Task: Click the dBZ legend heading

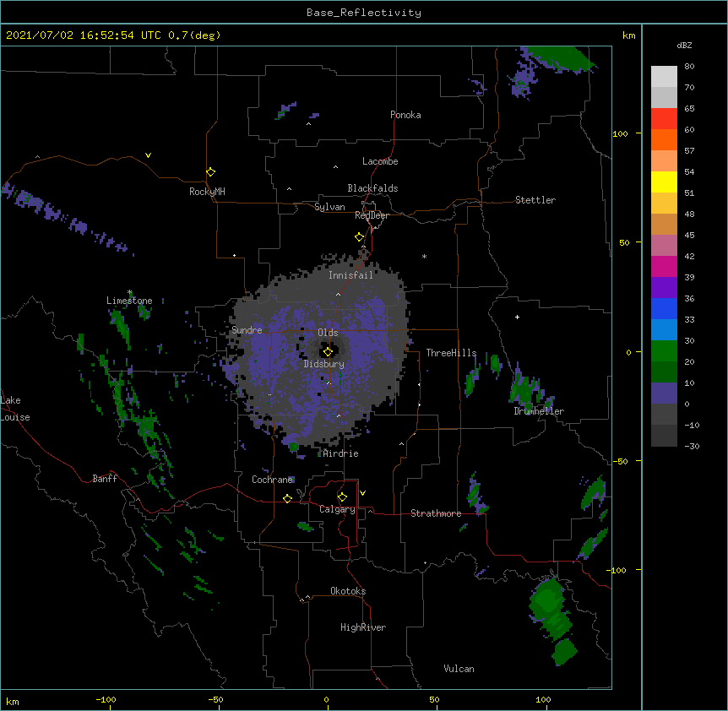Action: point(684,45)
